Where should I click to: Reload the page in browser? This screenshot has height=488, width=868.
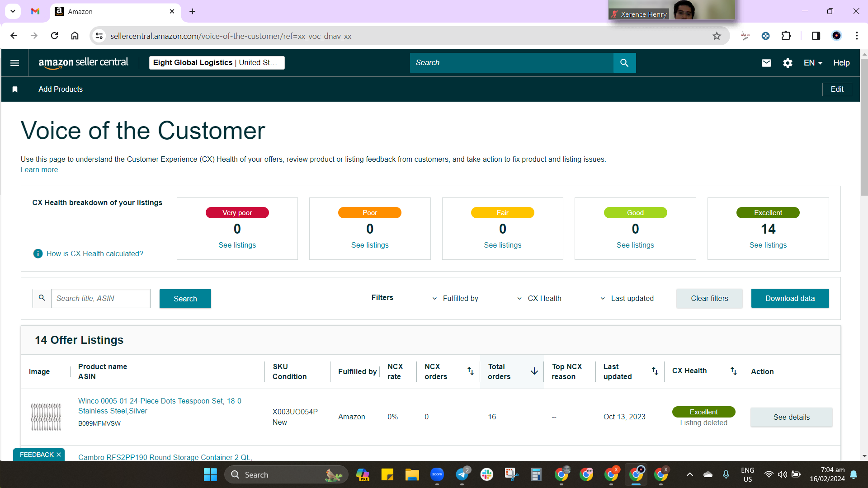(54, 36)
